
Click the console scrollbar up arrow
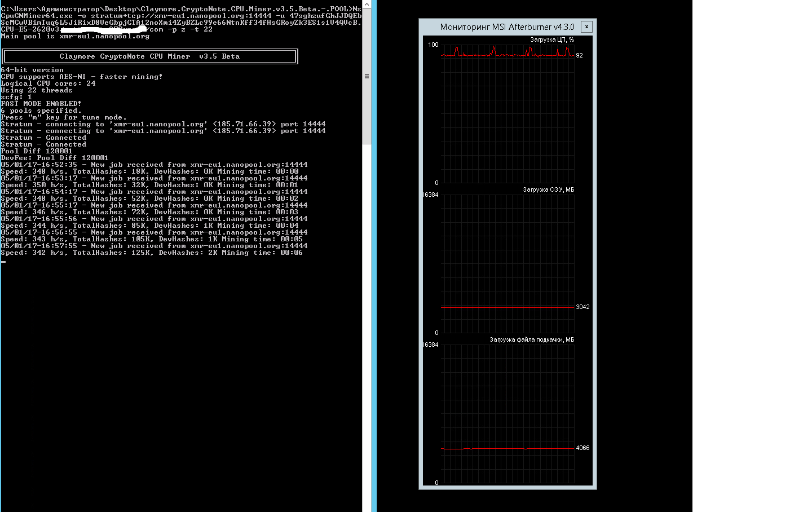[367, 4]
